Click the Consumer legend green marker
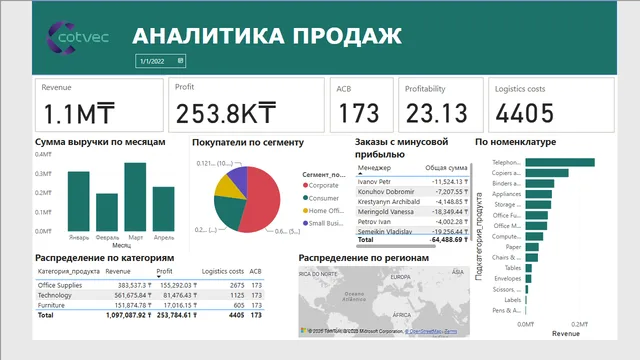Viewport: 640px width, 360px height. 305,198
